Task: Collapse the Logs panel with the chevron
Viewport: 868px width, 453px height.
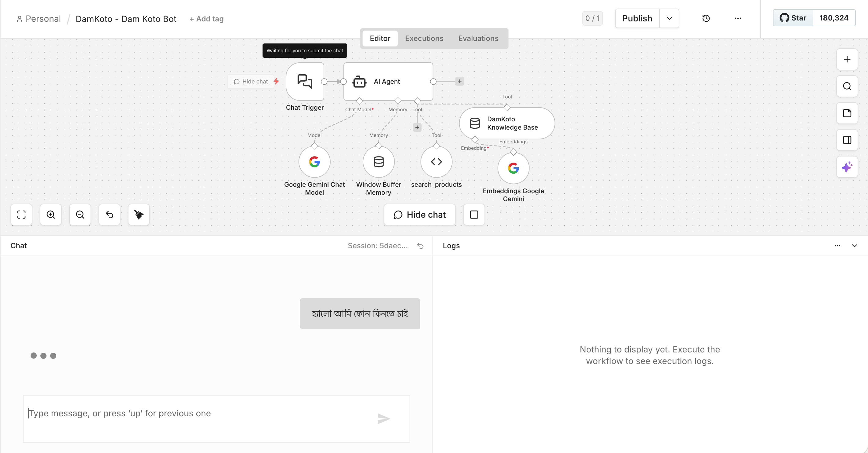Action: click(x=855, y=246)
